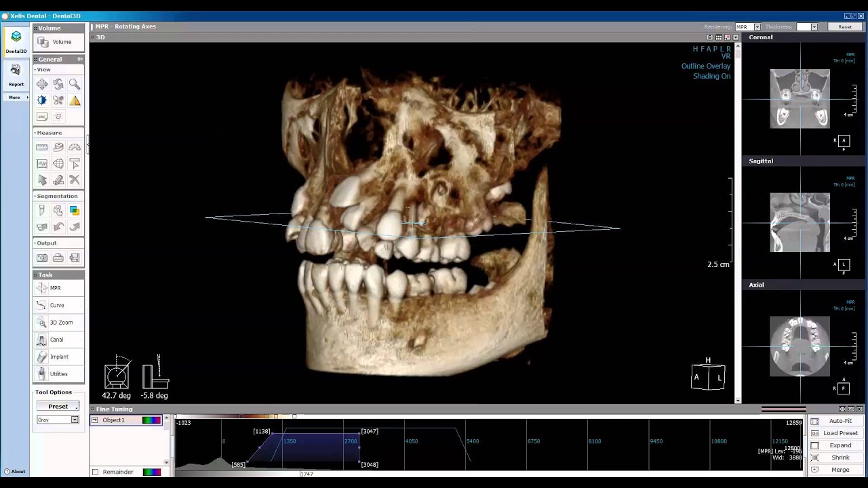The image size is (868, 488).
Task: Select the protractor angle measure tool
Action: [x=75, y=147]
